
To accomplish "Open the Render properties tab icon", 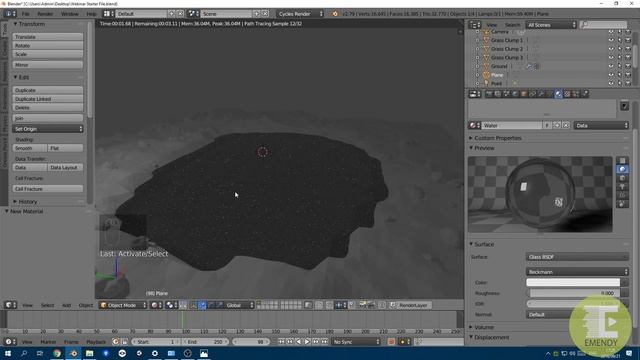I will click(489, 94).
